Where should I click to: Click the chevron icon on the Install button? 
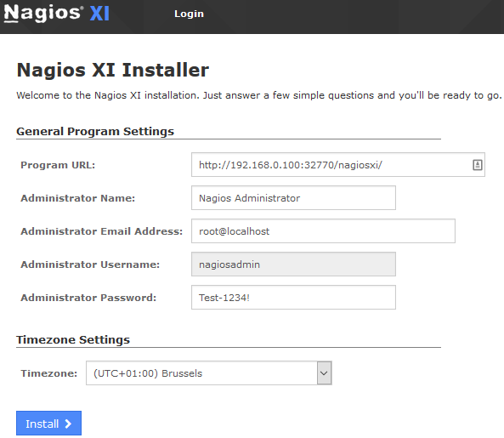tap(68, 424)
